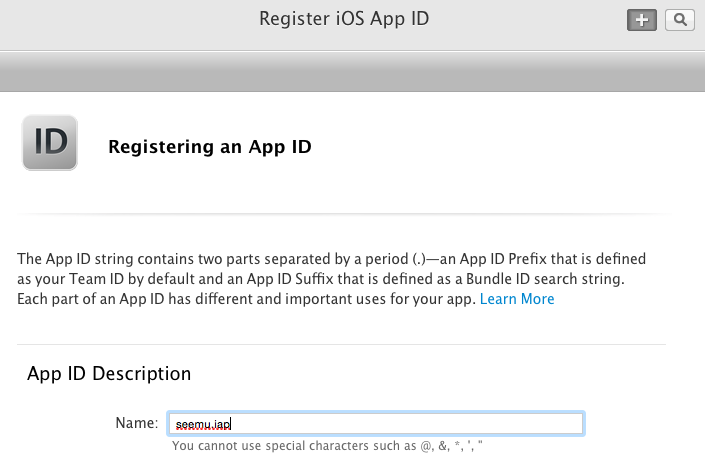The image size is (705, 466).
Task: Open search with the magnifier button
Action: point(680,20)
